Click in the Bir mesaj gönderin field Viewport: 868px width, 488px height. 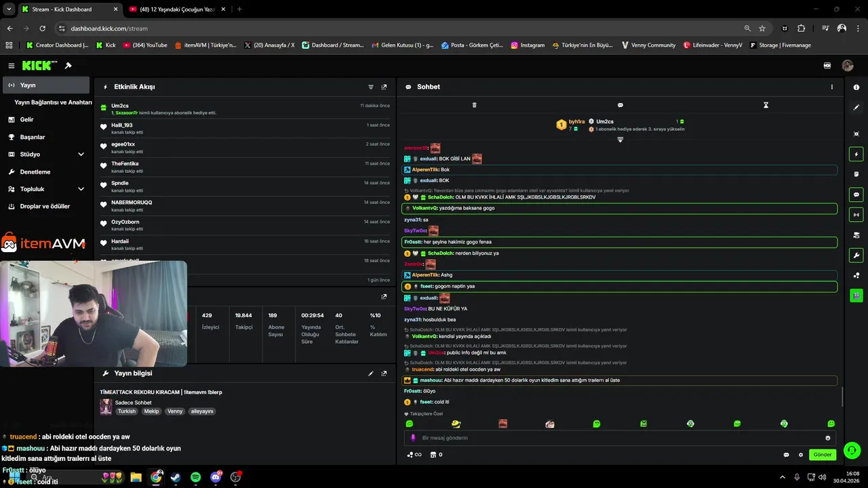619,438
